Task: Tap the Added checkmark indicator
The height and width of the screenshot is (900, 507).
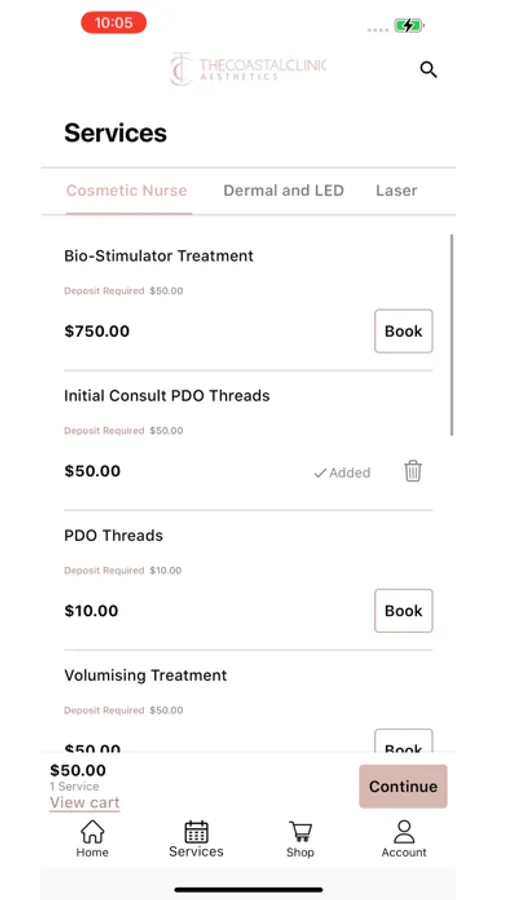Action: coord(342,473)
